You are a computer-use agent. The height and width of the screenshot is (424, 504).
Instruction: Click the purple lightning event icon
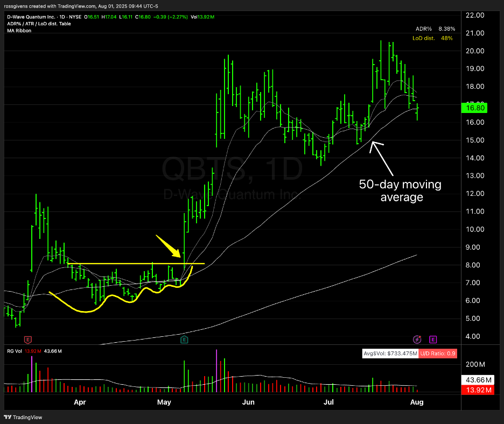pos(417,340)
